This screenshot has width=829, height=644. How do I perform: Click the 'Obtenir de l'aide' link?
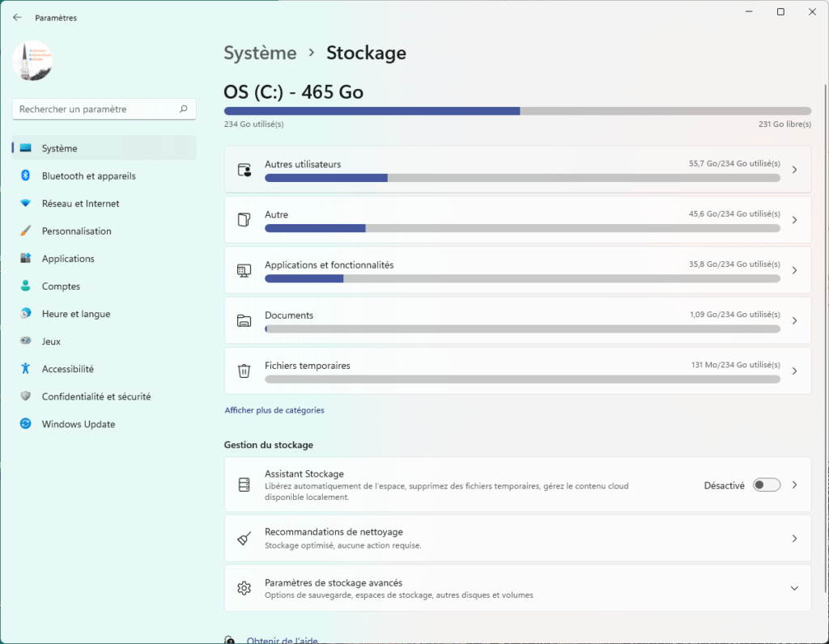coord(283,639)
